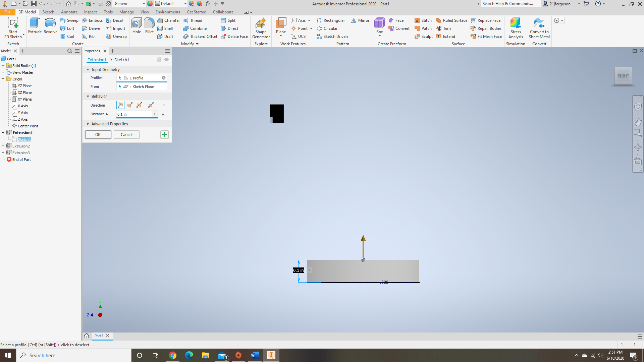Viewport: 644px width, 362px height.
Task: Select the Emboss tool
Action: pos(92,20)
